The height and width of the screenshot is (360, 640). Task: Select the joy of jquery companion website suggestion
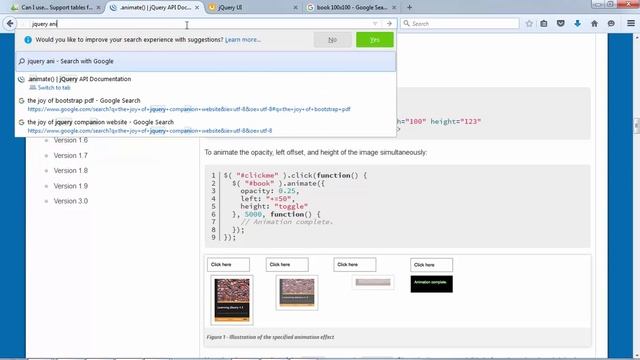coord(205,126)
